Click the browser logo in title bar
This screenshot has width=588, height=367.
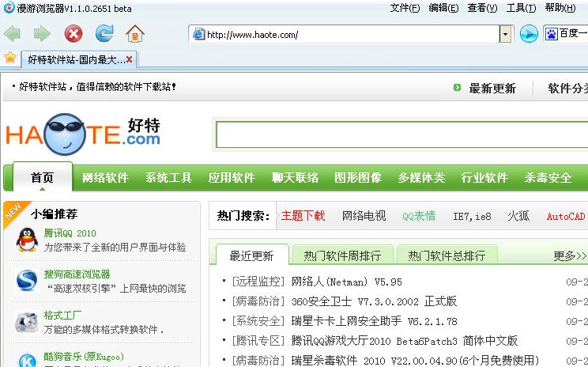point(8,7)
